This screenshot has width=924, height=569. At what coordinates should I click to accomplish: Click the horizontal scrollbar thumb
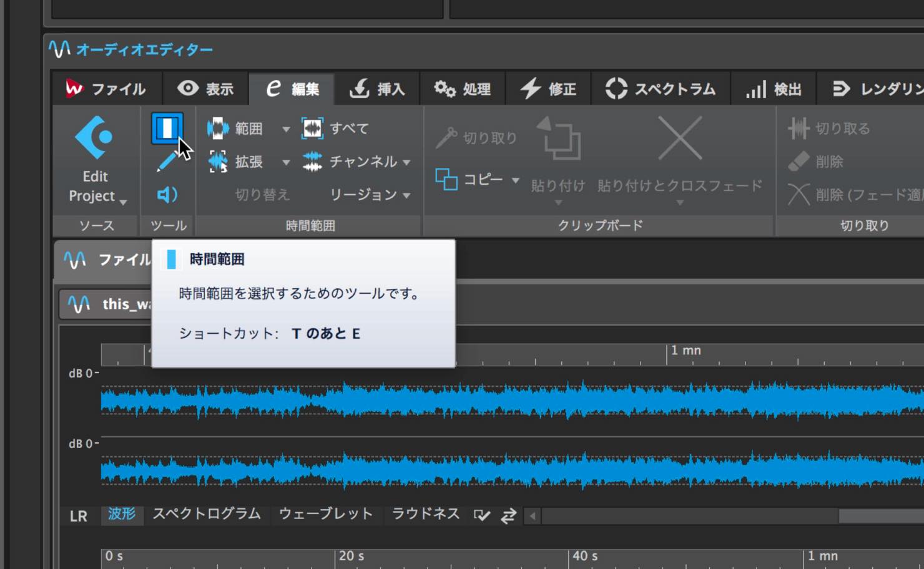tap(881, 516)
